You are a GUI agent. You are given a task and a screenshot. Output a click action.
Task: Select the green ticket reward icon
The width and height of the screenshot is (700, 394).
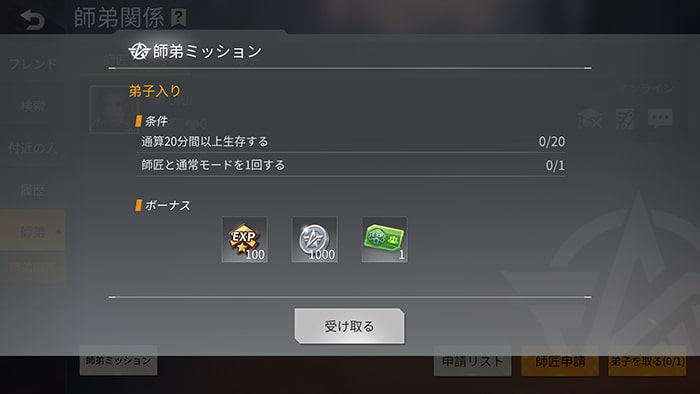click(384, 240)
